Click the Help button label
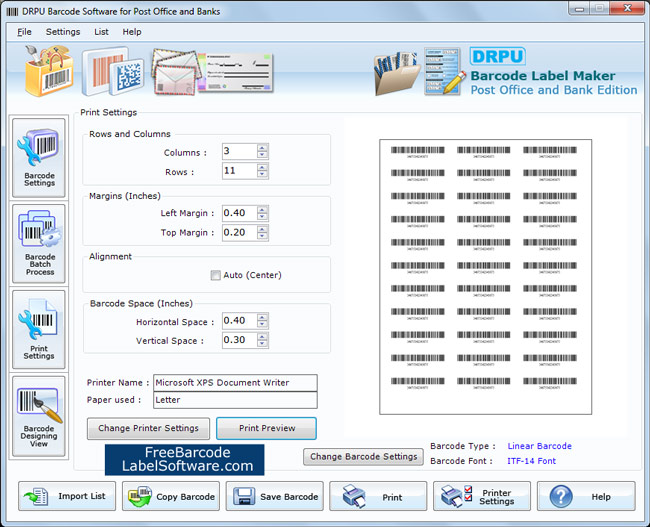 601,497
